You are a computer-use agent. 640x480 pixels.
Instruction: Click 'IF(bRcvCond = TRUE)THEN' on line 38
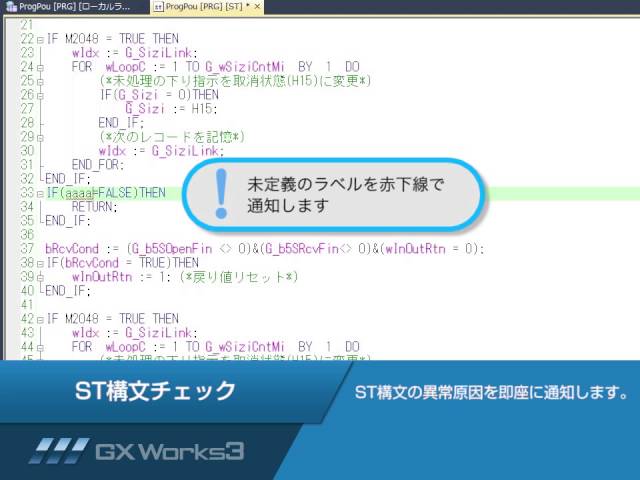(122, 263)
